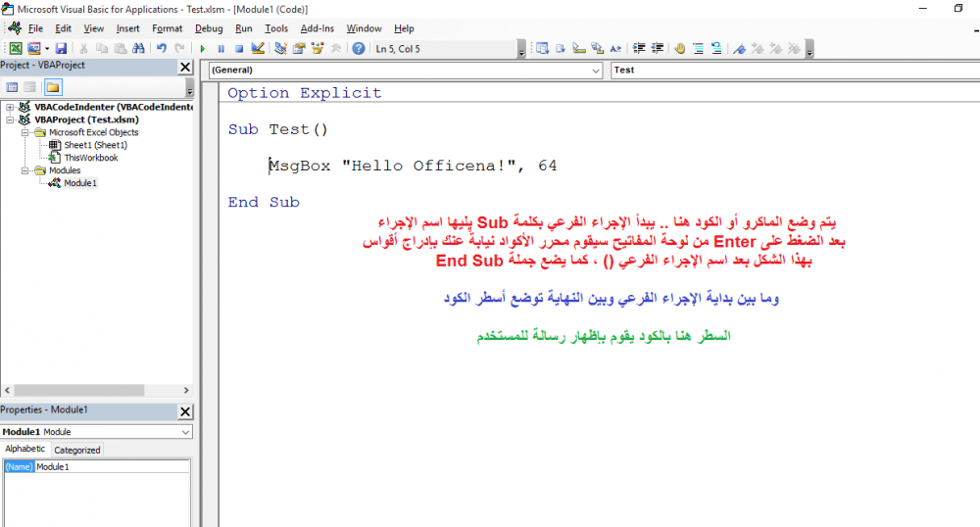980x527 pixels.
Task: Collapse the VBAProject (Test.xlsm) node
Action: (x=10, y=120)
